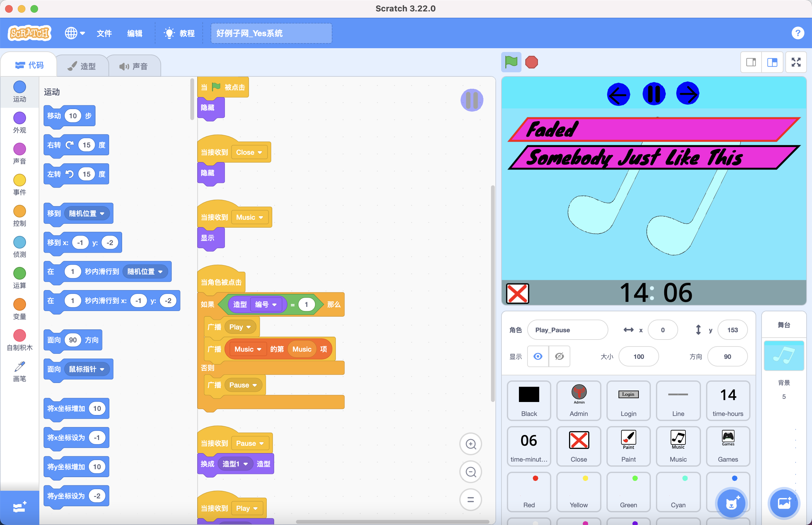Click the pause button on stage

(653, 94)
